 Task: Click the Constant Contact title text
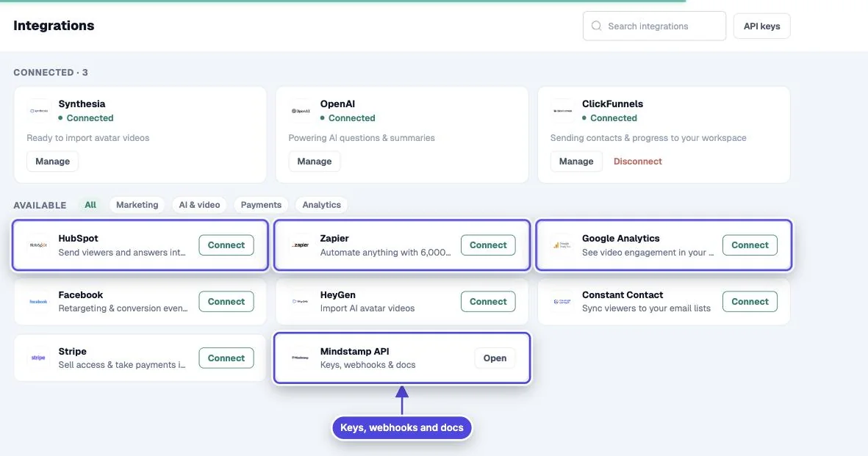(x=623, y=295)
